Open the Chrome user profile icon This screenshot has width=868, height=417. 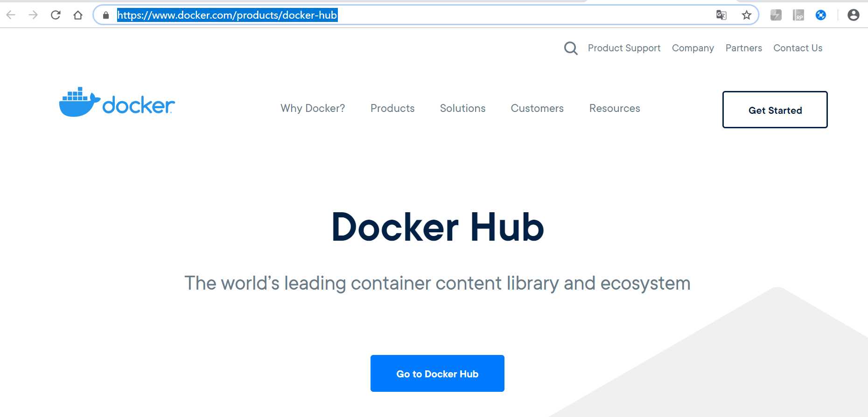tap(854, 15)
